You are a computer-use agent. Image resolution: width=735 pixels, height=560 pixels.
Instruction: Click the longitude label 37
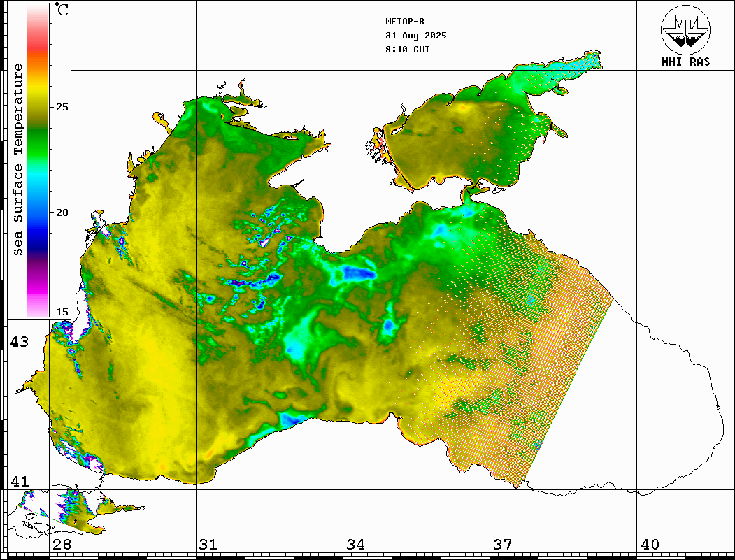[x=503, y=545]
